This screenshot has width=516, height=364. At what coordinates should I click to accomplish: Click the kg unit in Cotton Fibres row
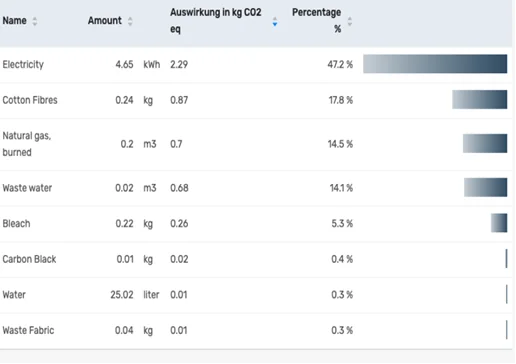coord(148,100)
